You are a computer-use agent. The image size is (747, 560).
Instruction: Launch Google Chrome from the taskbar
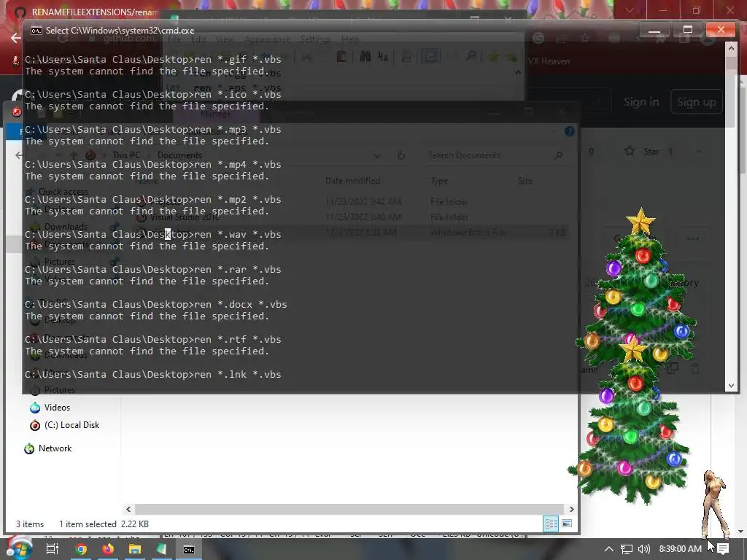(x=81, y=549)
